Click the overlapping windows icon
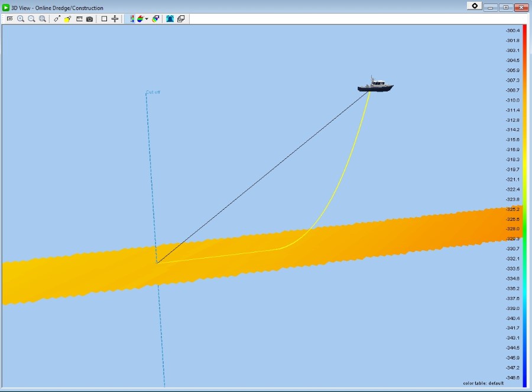The image size is (532, 392). click(181, 19)
